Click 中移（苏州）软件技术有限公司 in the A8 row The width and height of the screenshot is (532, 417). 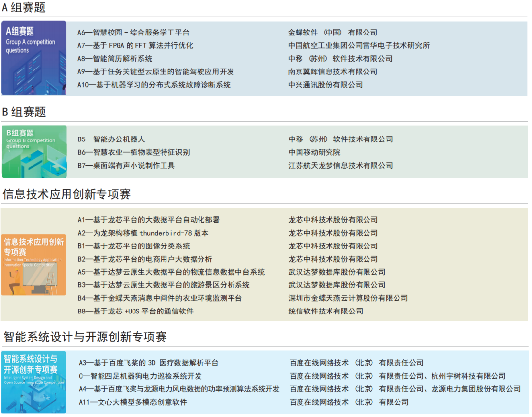(x=340, y=59)
